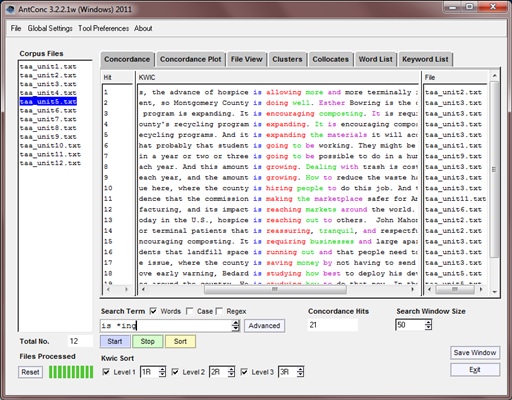Toggle the Level 1 sort checkbox
512x400 pixels.
(106, 372)
